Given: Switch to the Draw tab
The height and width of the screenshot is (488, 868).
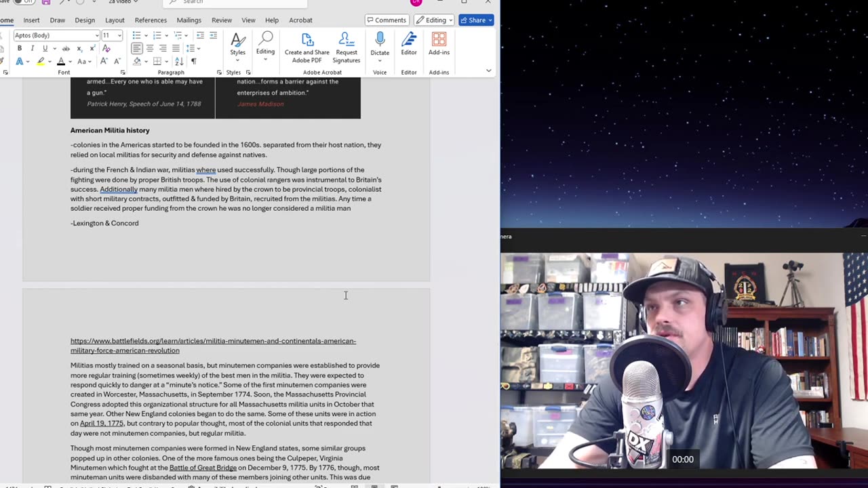Looking at the screenshot, I should [x=58, y=20].
